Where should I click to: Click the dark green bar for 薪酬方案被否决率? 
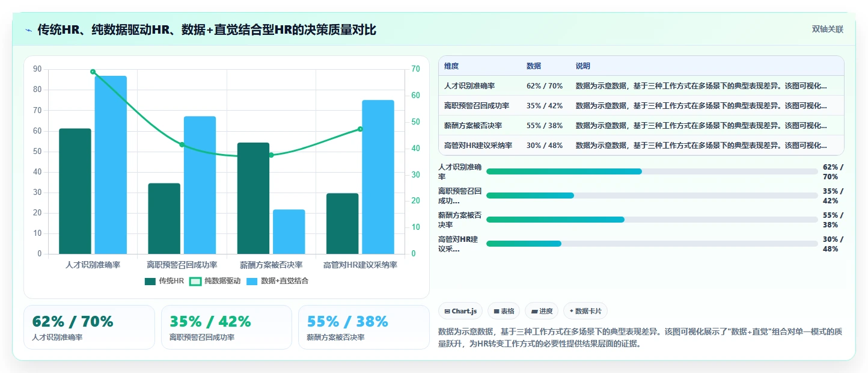[x=253, y=199]
